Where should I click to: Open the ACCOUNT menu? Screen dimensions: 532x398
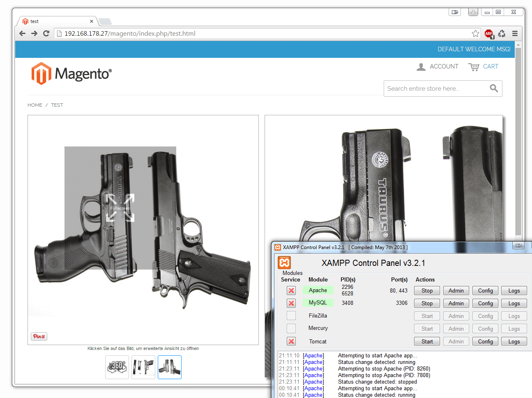438,66
